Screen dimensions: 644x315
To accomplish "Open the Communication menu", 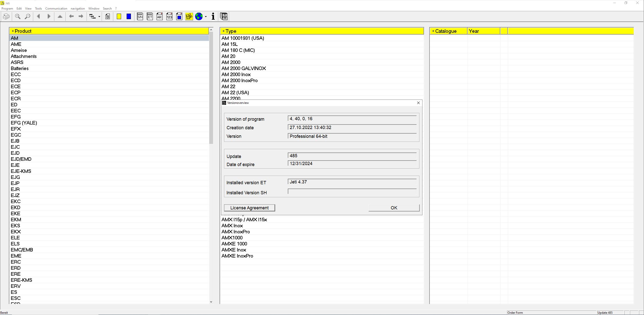I will [56, 9].
